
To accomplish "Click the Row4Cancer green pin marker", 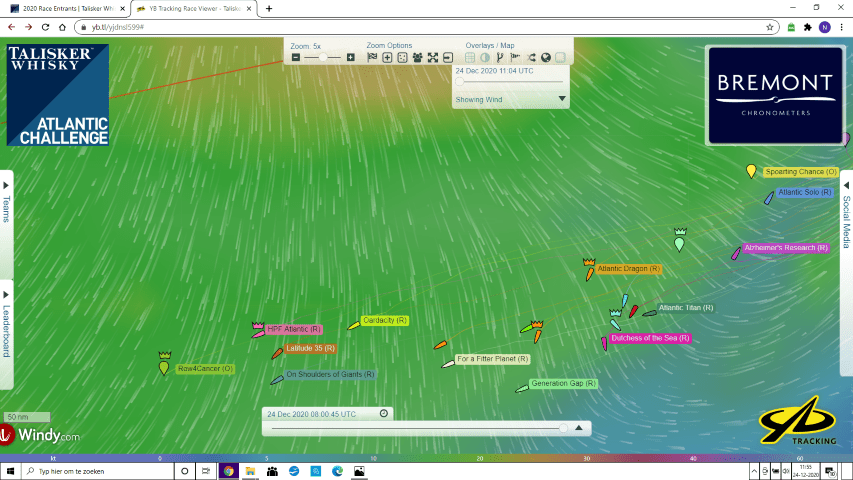I will (x=164, y=367).
